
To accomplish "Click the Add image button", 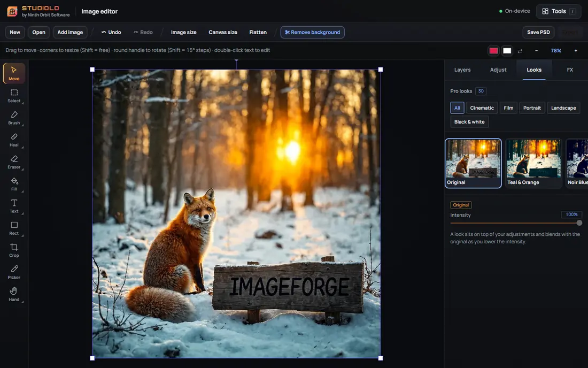I will click(x=70, y=32).
